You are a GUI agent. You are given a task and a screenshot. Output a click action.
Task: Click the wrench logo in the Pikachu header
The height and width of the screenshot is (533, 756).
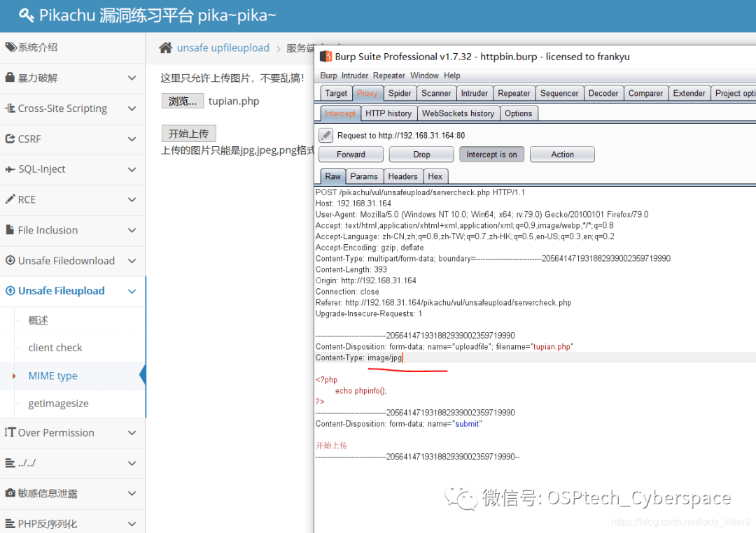coord(26,14)
